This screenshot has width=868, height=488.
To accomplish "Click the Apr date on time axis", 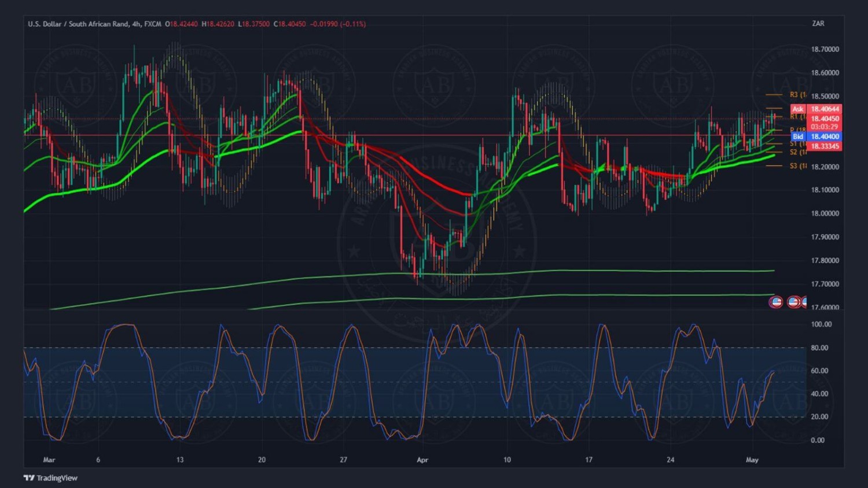I will (x=422, y=460).
